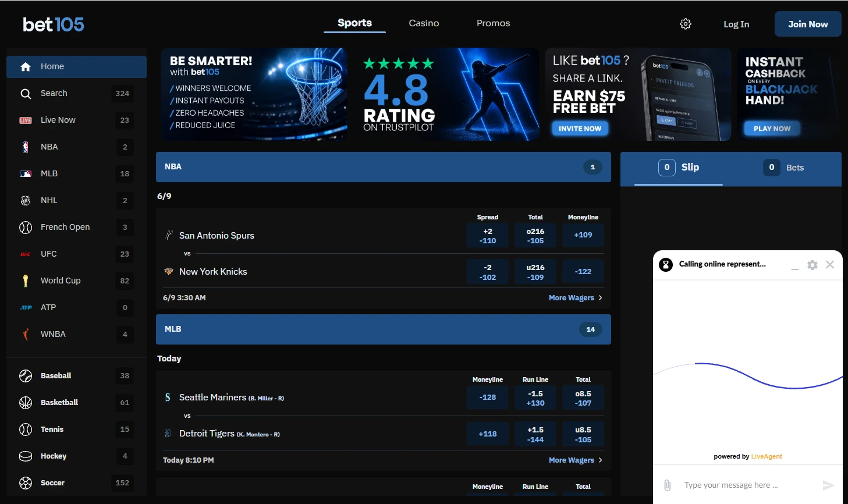
Task: Click the Baseball sport icon
Action: click(26, 376)
